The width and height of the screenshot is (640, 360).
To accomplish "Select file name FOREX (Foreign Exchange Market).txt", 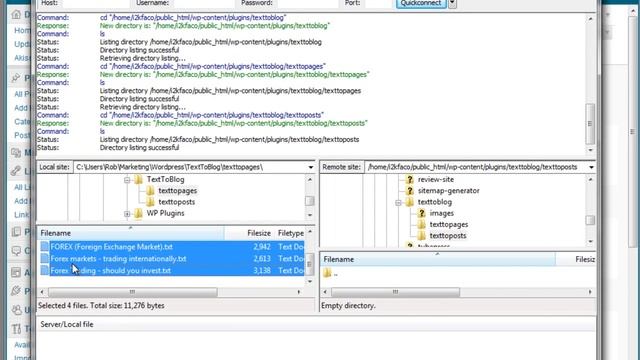I will click(x=111, y=247).
